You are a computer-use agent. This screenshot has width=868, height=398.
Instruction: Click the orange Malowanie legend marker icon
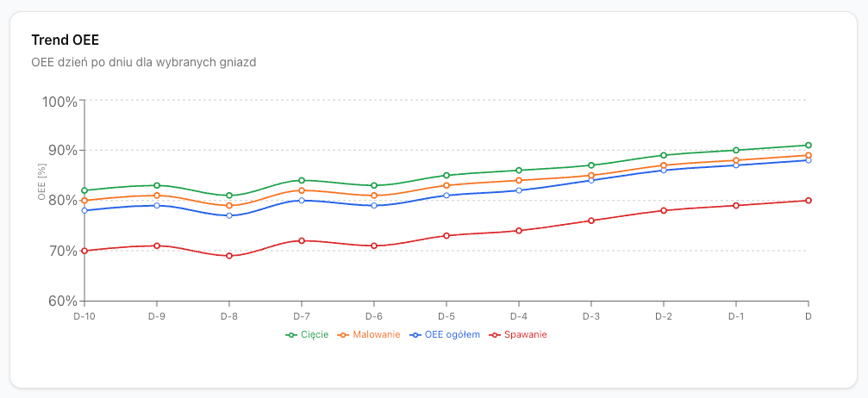342,334
